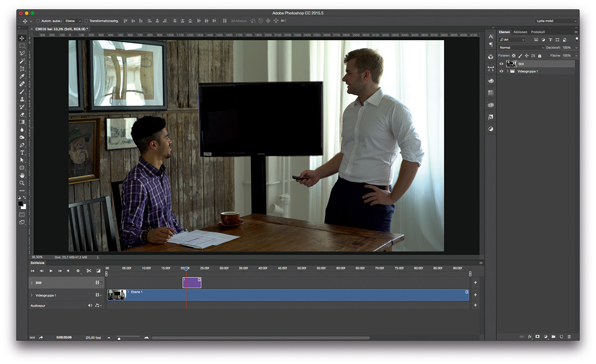The image size is (596, 364).
Task: Split clip with the scissors icon
Action: click(89, 271)
